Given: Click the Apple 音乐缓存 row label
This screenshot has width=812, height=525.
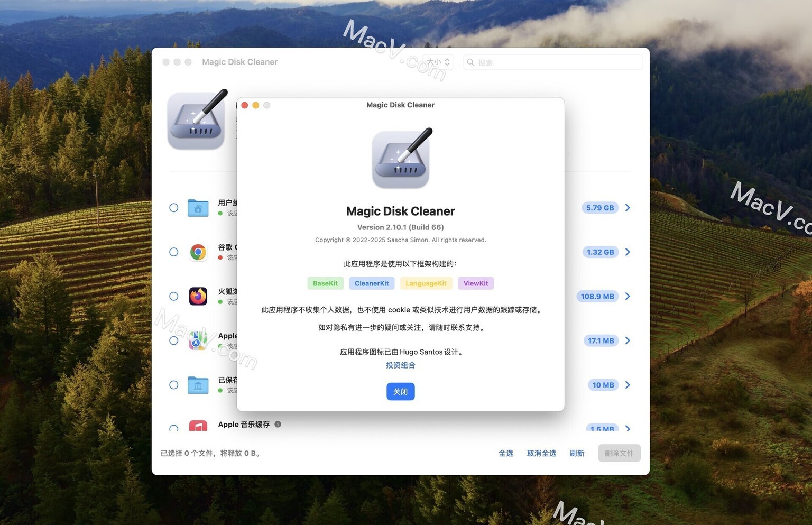Looking at the screenshot, I should click(244, 424).
